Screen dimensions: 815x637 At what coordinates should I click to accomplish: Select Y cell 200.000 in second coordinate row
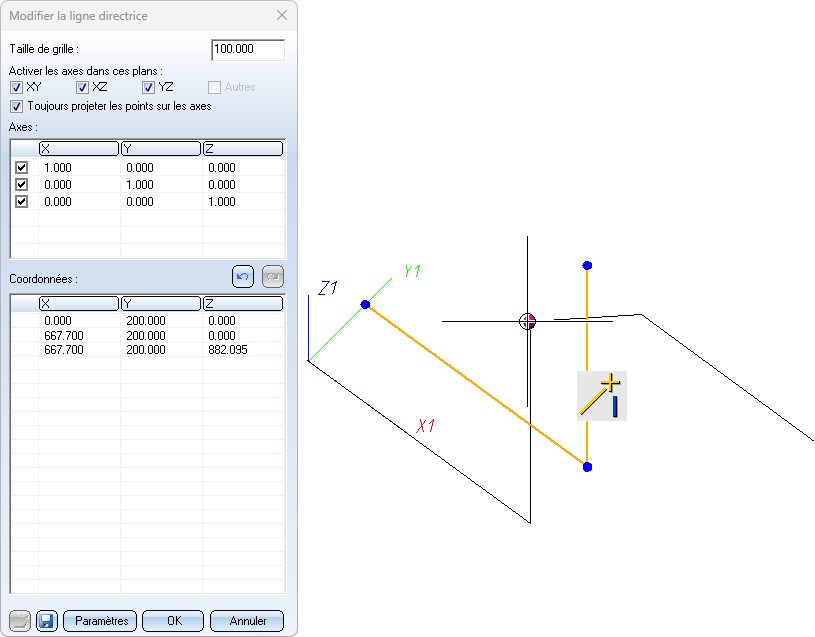pos(162,336)
